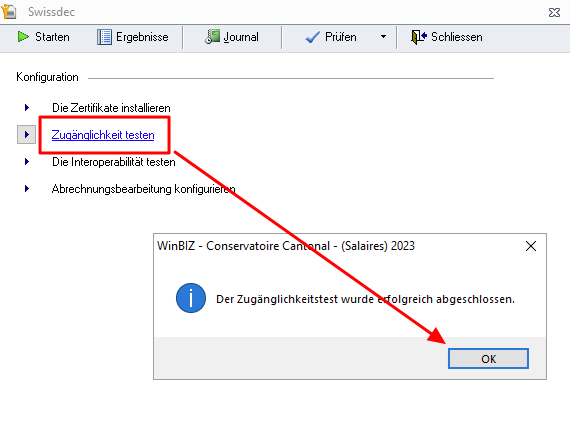Click the Journal toolbar label
The height and width of the screenshot is (427, 570).
(x=241, y=37)
